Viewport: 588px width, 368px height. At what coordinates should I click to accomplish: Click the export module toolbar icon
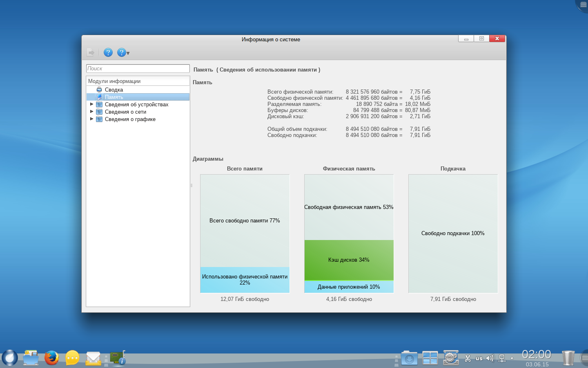(x=91, y=52)
